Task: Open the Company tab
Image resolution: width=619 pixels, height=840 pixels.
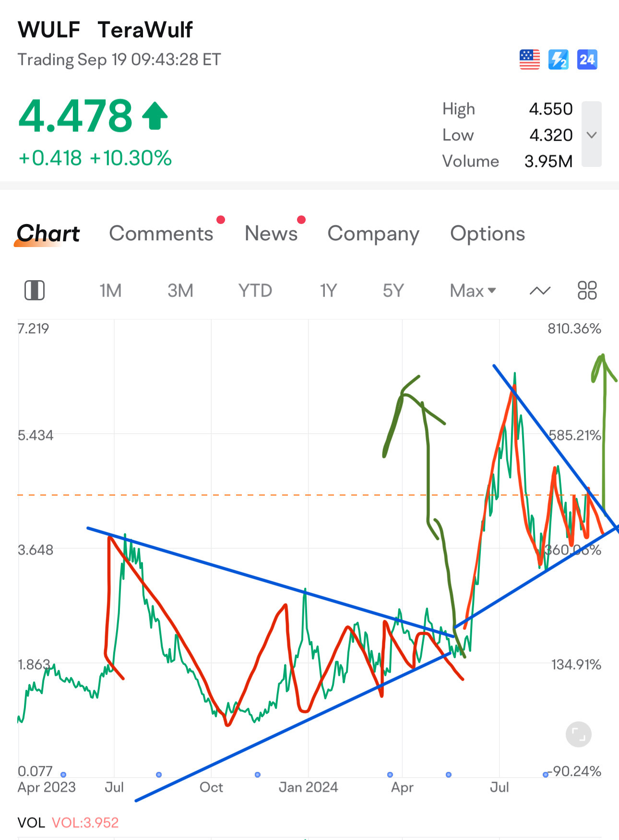Action: pos(373,234)
